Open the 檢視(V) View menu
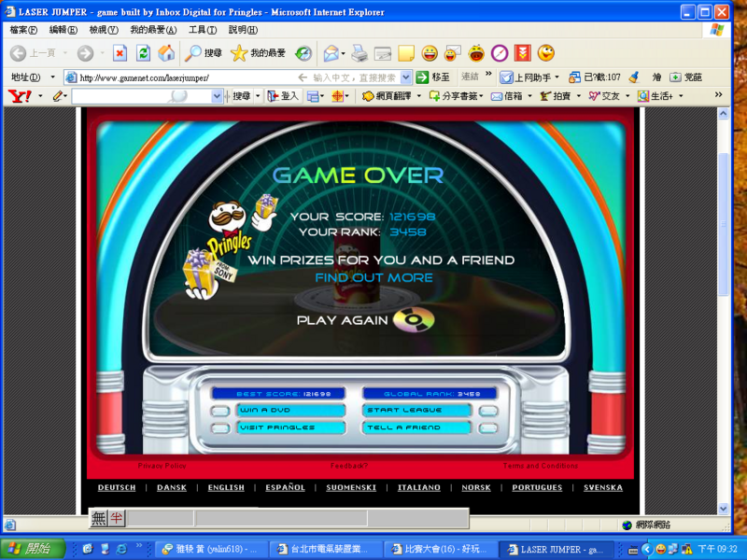The image size is (747, 560). [104, 30]
